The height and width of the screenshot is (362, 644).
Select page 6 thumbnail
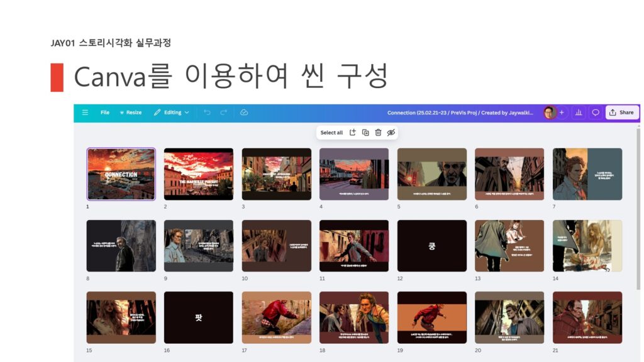[509, 174]
